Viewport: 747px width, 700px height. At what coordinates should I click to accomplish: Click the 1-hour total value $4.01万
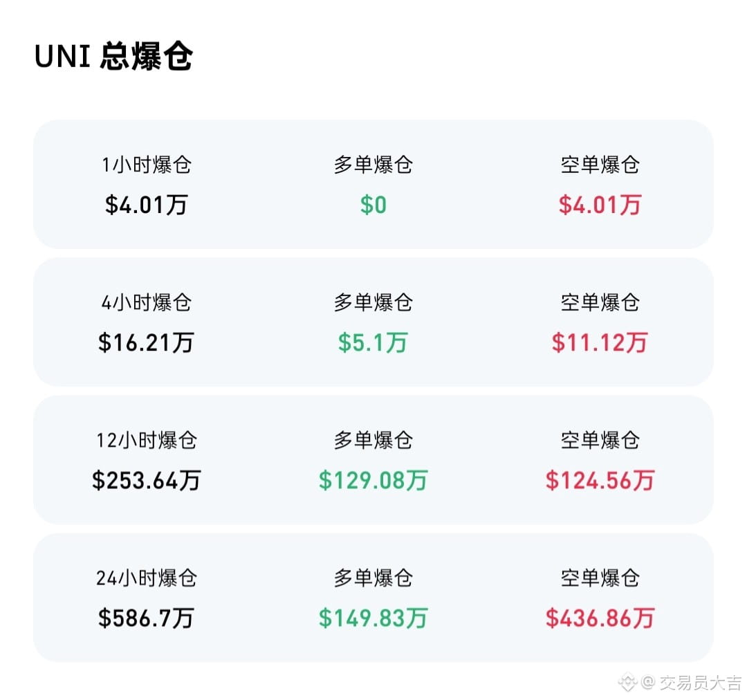(x=146, y=205)
